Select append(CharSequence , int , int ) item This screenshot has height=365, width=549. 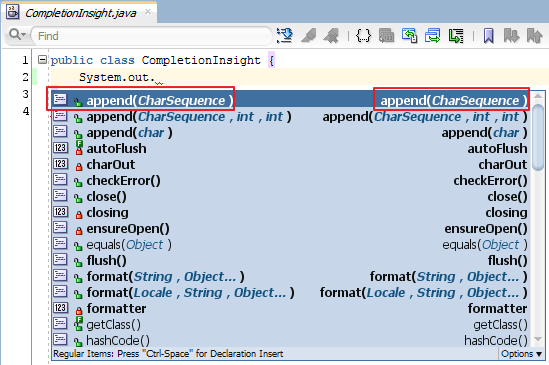tap(290, 117)
